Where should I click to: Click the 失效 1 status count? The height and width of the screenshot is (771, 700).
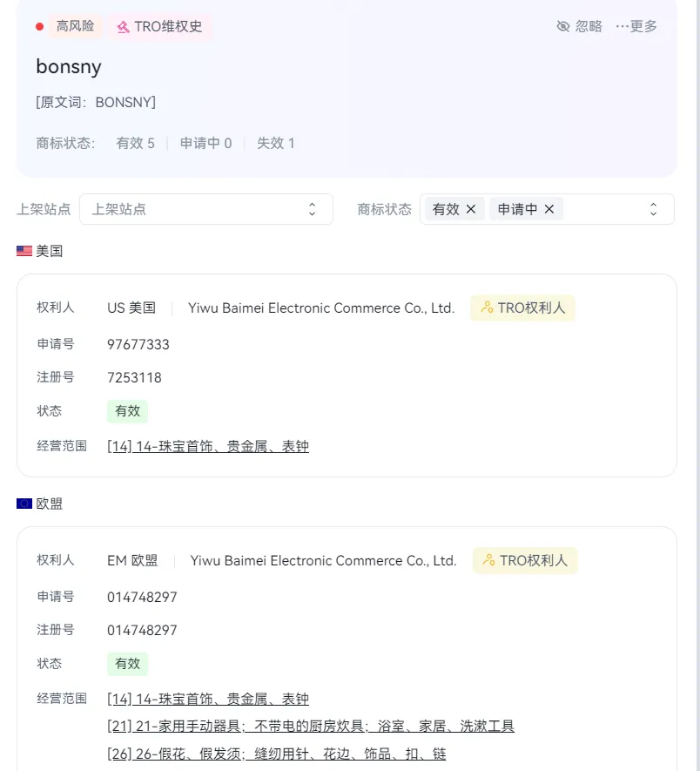coord(276,143)
